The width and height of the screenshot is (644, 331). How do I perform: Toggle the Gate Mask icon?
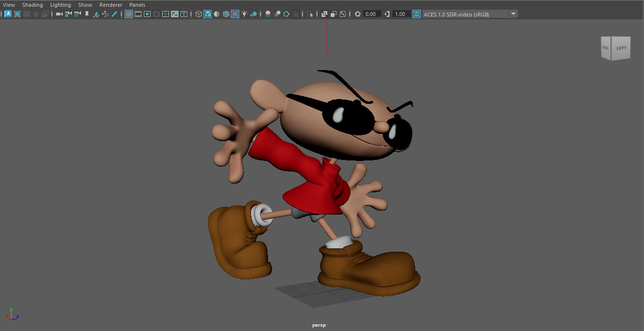click(x=156, y=14)
